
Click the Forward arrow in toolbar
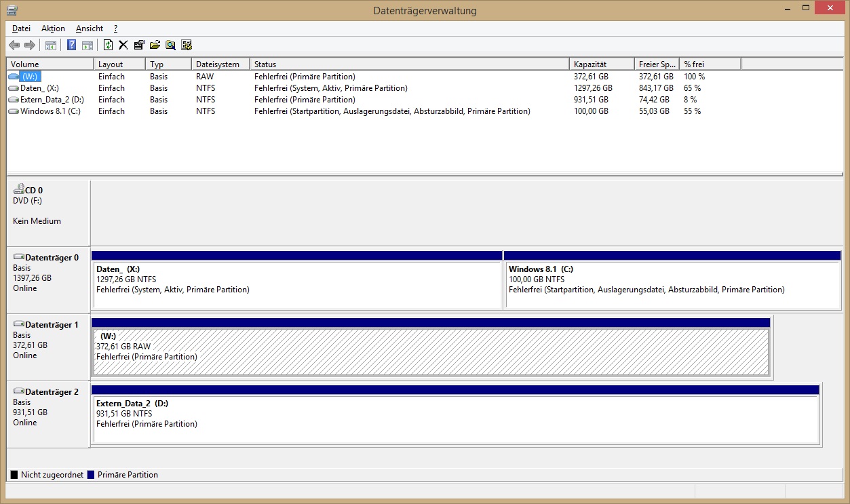30,45
